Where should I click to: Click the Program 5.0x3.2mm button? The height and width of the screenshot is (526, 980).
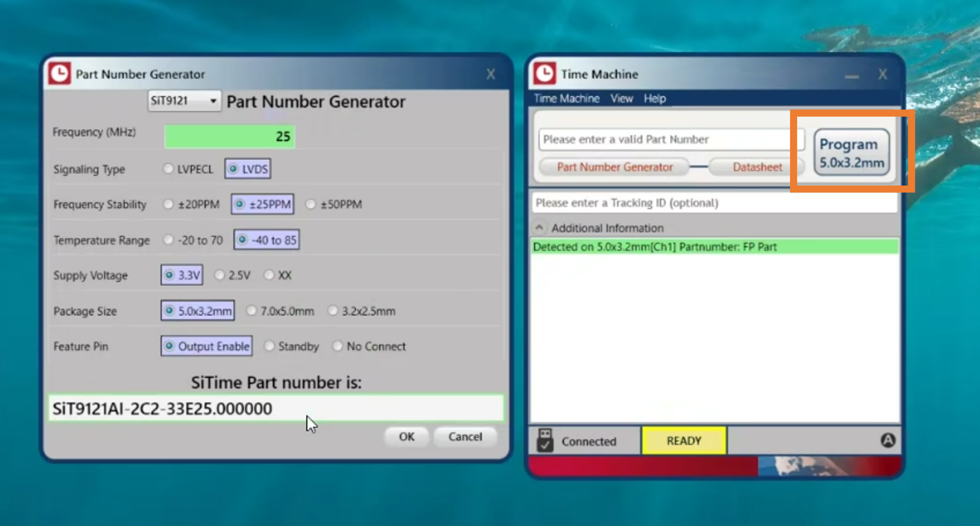[852, 153]
